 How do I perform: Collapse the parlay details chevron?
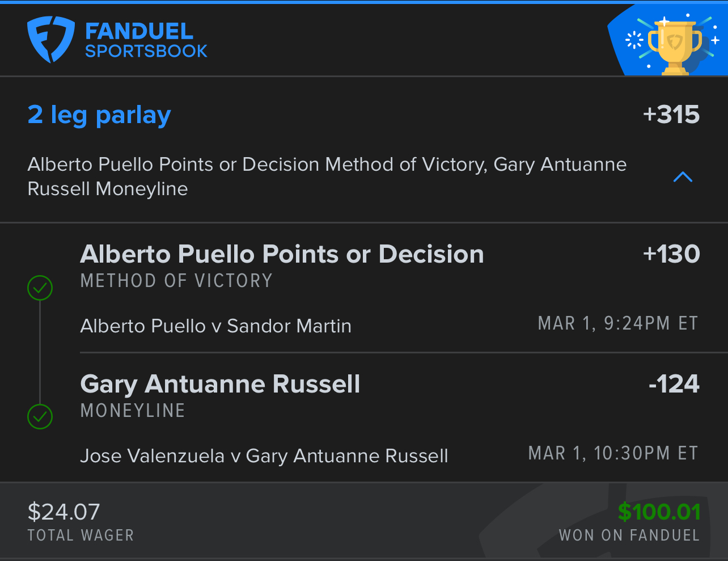click(x=683, y=177)
